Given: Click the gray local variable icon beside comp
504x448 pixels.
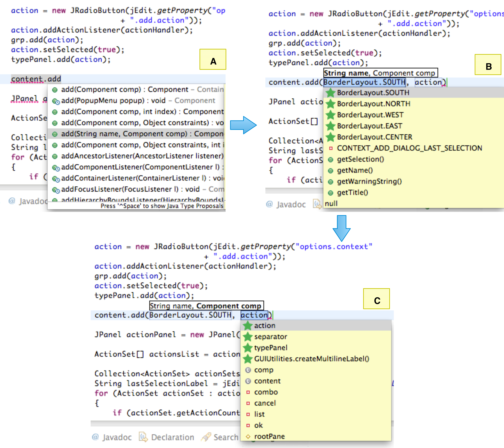Looking at the screenshot, I should coord(248,370).
